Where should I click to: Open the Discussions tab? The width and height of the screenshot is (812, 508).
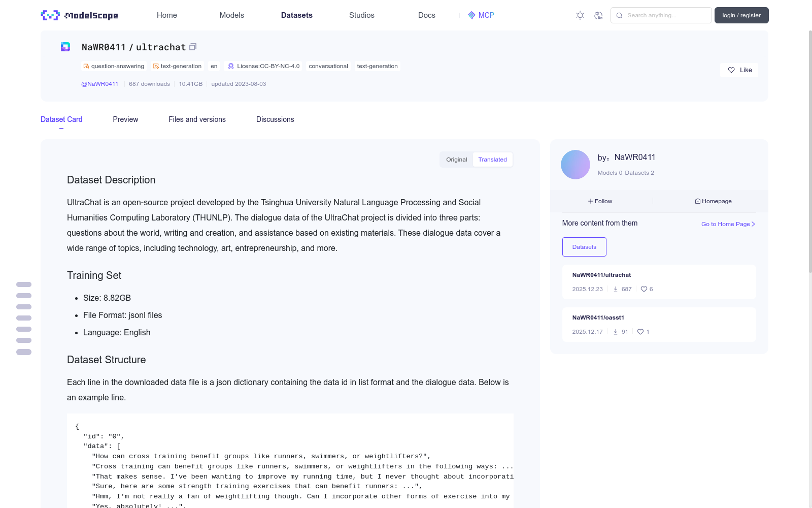tap(275, 119)
